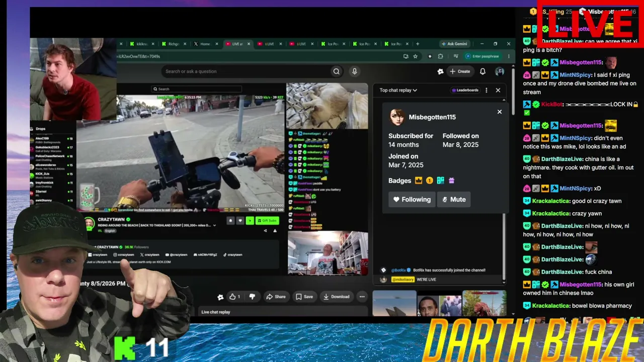Close the Top chat replay panel
This screenshot has width=644, height=362.
498,90
